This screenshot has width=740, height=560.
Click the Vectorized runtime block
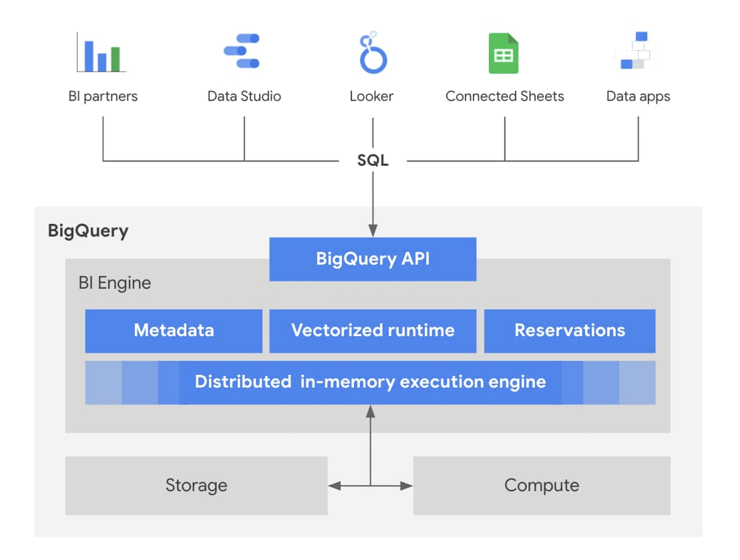(372, 331)
